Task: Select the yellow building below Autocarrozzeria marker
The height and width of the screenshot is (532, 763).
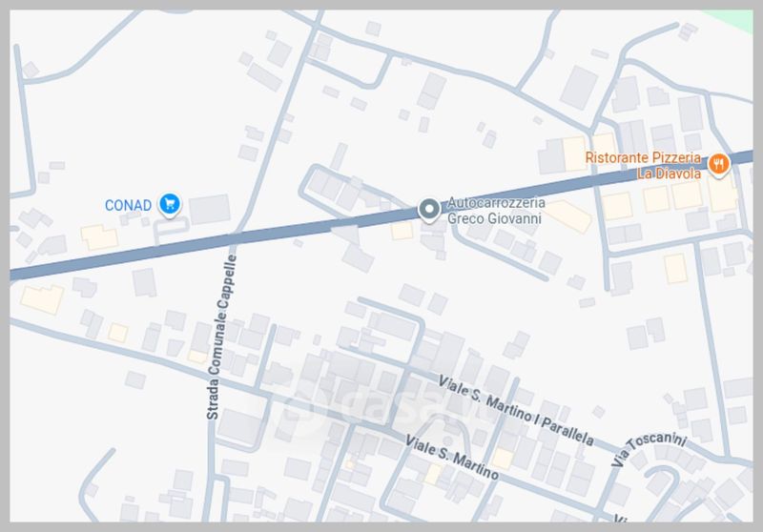Action: point(402,231)
